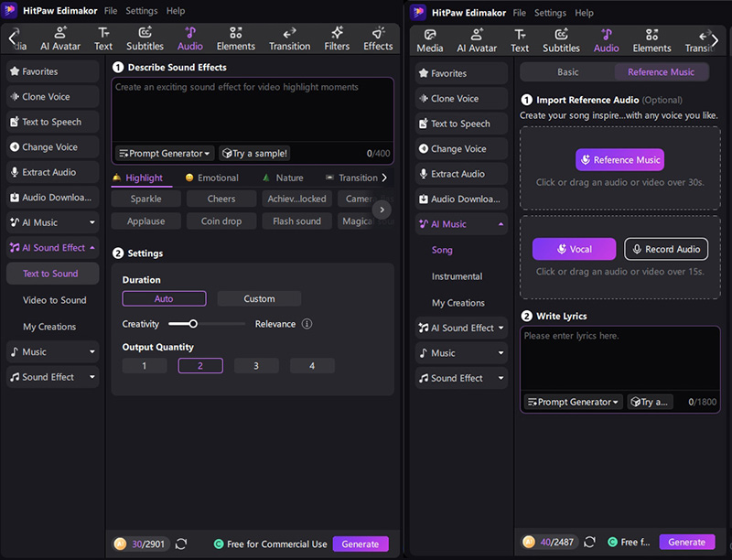Click left-window toolbar back arrow
The height and width of the screenshot is (560, 732).
[13, 38]
